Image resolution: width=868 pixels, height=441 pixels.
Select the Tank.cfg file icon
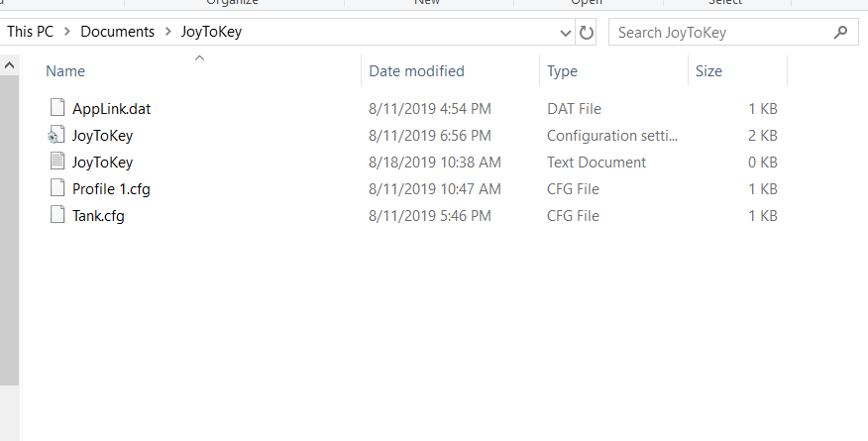[57, 214]
